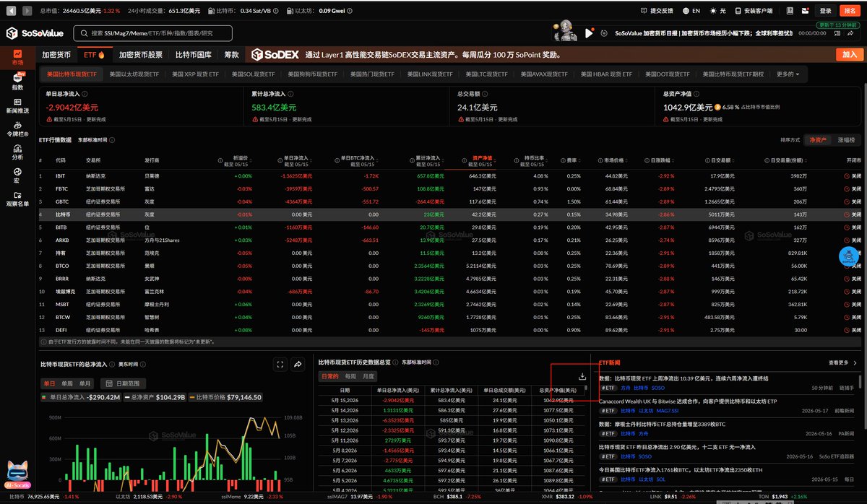Click the FBTC ticker cell
The image size is (867, 504).
[61, 188]
